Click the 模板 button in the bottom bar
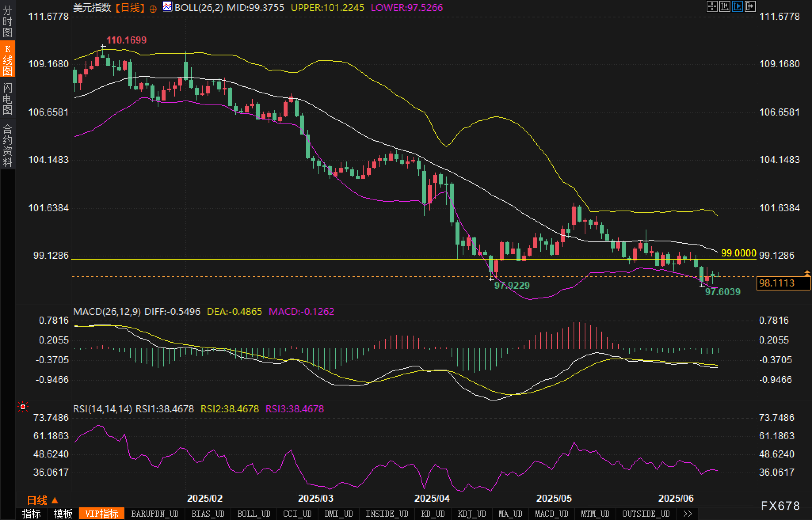Screen dimensions: 812x520 coord(63,514)
